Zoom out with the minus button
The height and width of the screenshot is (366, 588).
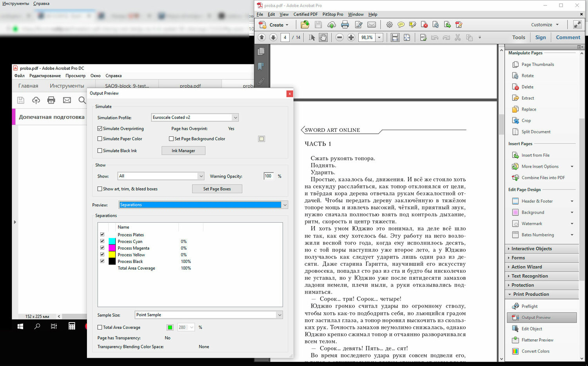(x=340, y=37)
